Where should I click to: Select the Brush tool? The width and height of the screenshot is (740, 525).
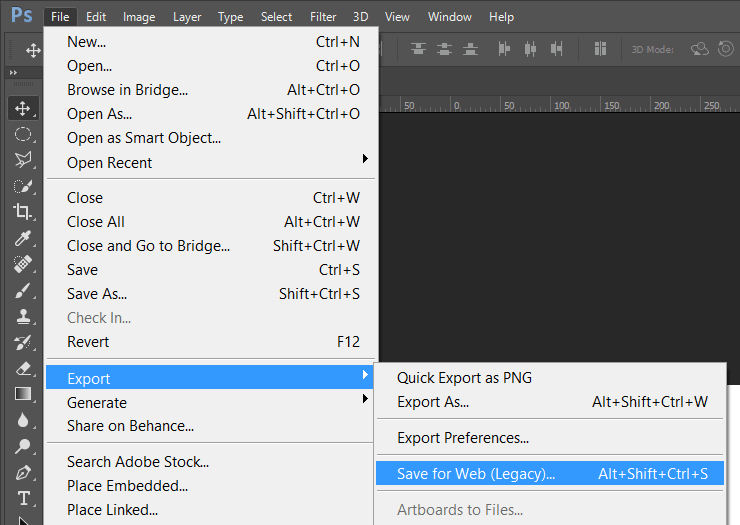pos(23,290)
